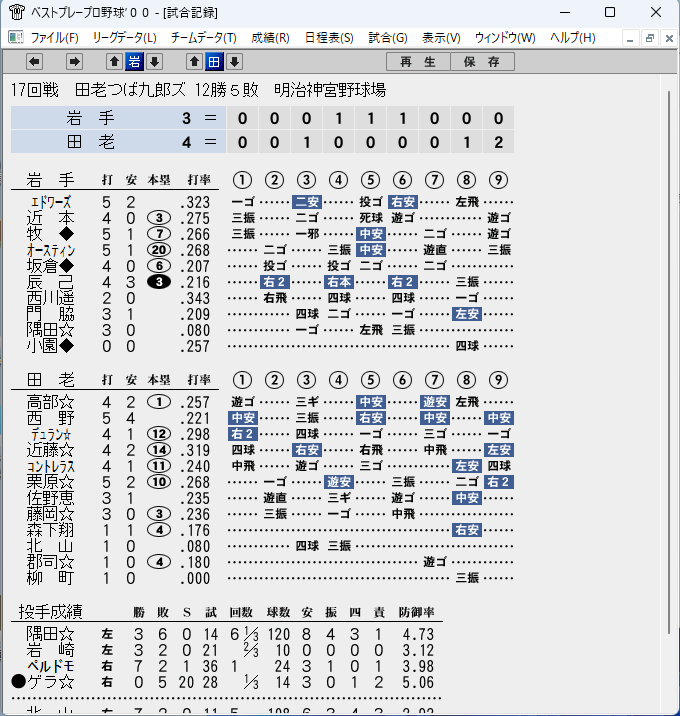Open the リーグデータ(L) menu
Image resolution: width=680 pixels, height=716 pixels.
[x=124, y=37]
